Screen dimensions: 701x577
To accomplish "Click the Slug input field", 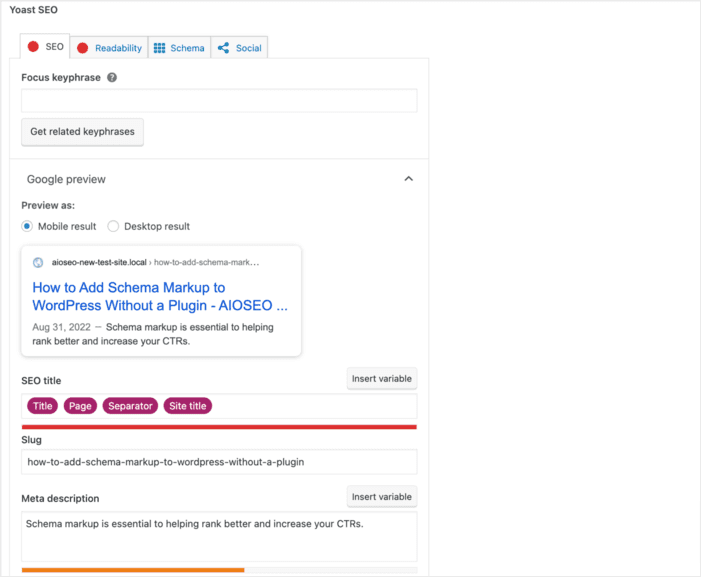I will (219, 462).
